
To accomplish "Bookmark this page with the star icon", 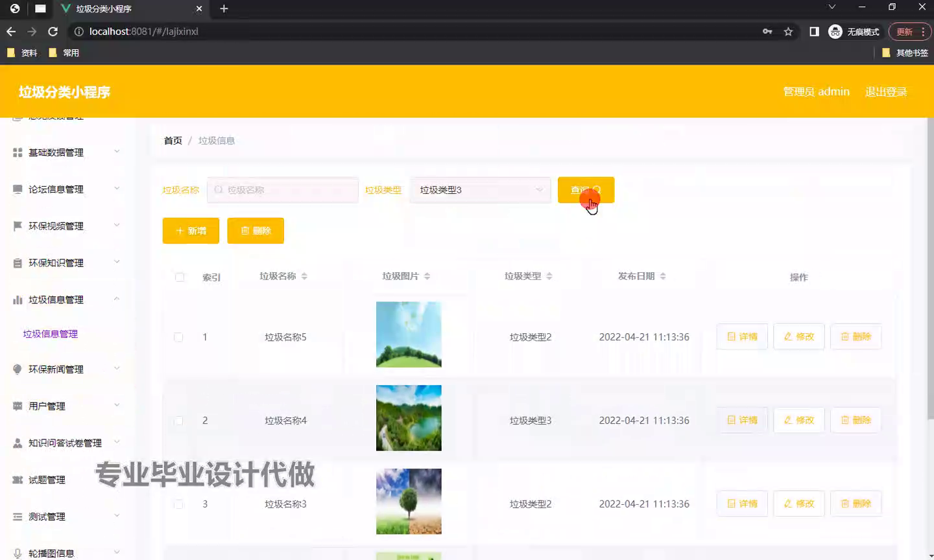I will 788,31.
